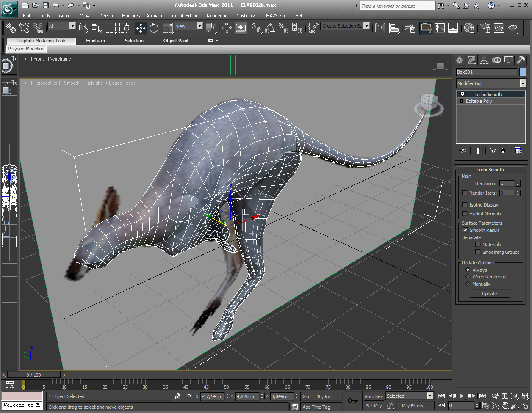The image size is (532, 413).
Task: Switch to the Freeform ribbon tab
Action: click(95, 41)
